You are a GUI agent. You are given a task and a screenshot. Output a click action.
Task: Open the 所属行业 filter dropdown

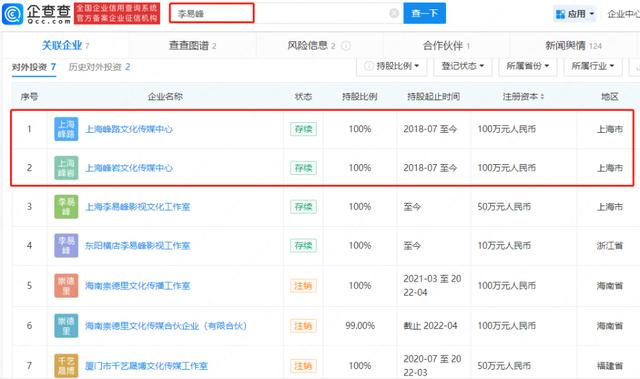593,66
